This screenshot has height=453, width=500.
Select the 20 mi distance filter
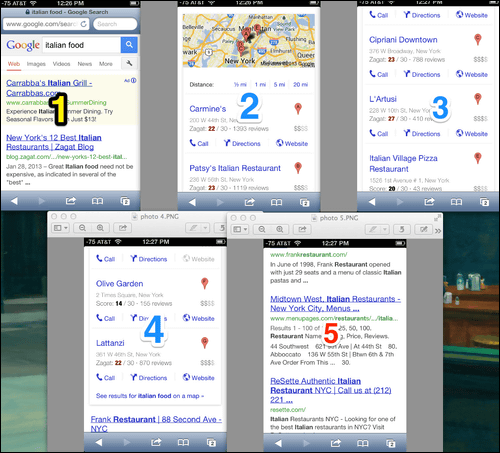(x=300, y=84)
